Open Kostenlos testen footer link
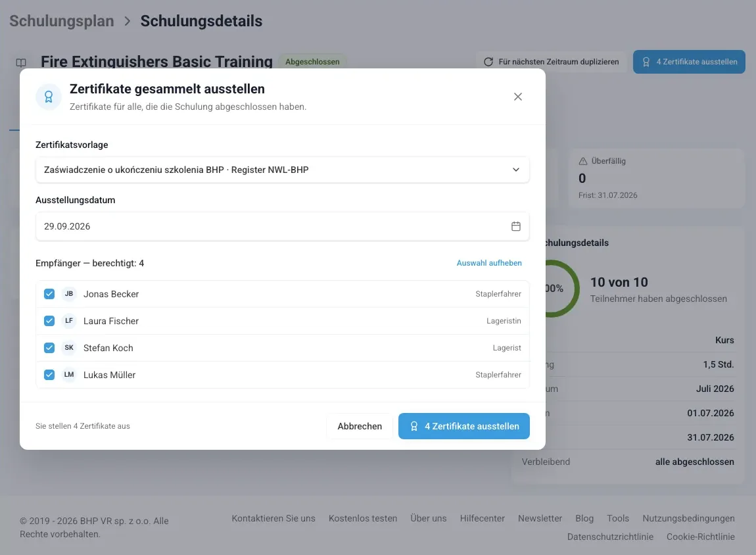Screen dimensions: 756x555 point(363,518)
